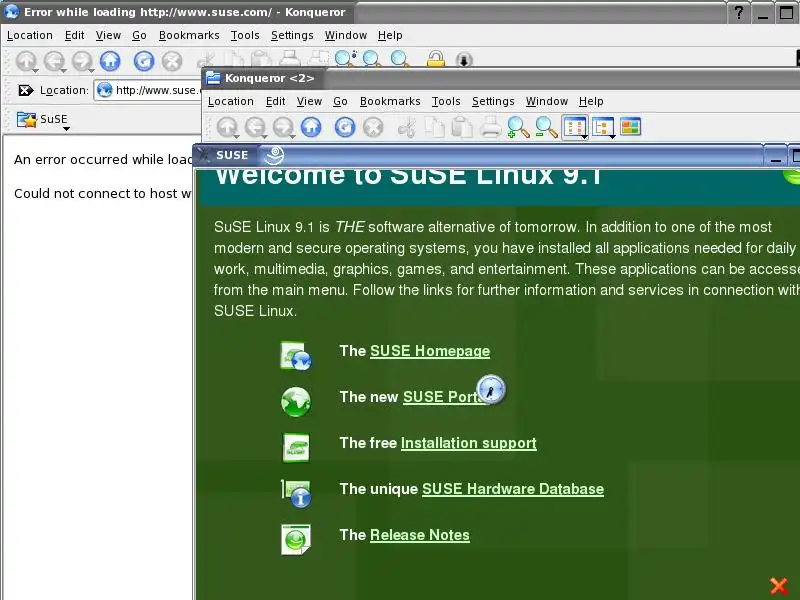This screenshot has width=800, height=600.
Task: Reload the page in main Konqueror window
Action: click(144, 61)
